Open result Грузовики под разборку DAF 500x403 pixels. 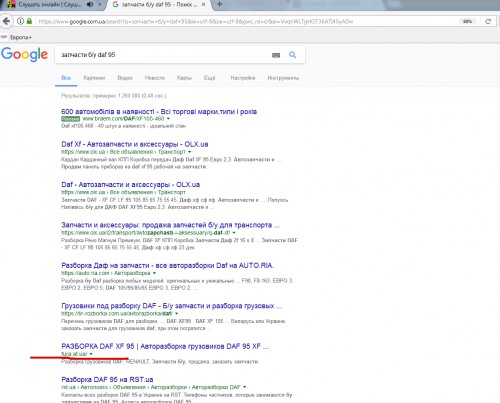(x=171, y=306)
